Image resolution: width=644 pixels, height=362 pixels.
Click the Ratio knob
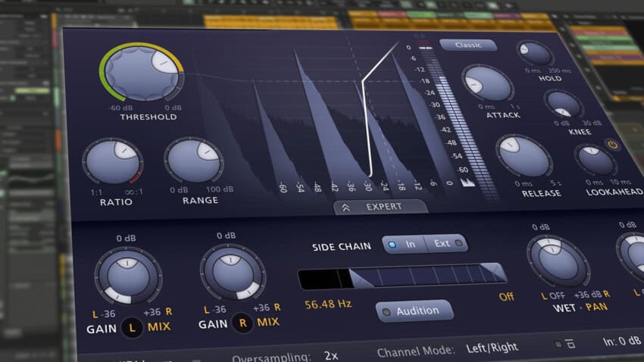pyautogui.click(x=113, y=161)
